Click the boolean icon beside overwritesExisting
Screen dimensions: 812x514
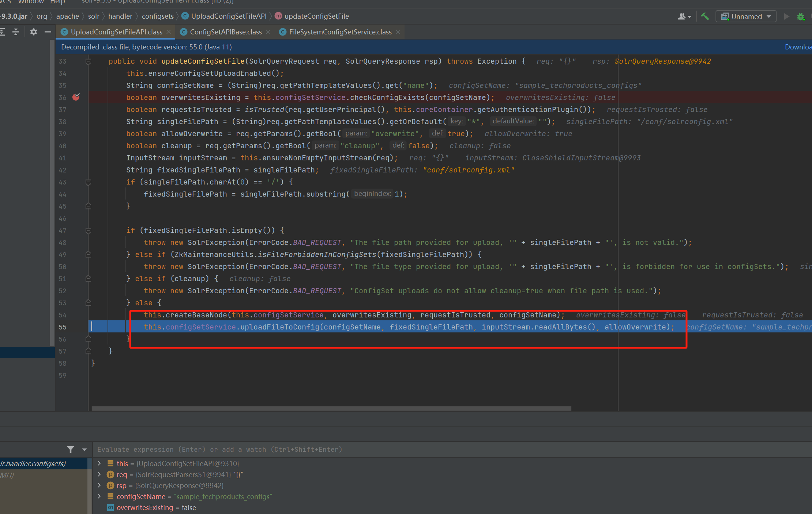point(110,507)
